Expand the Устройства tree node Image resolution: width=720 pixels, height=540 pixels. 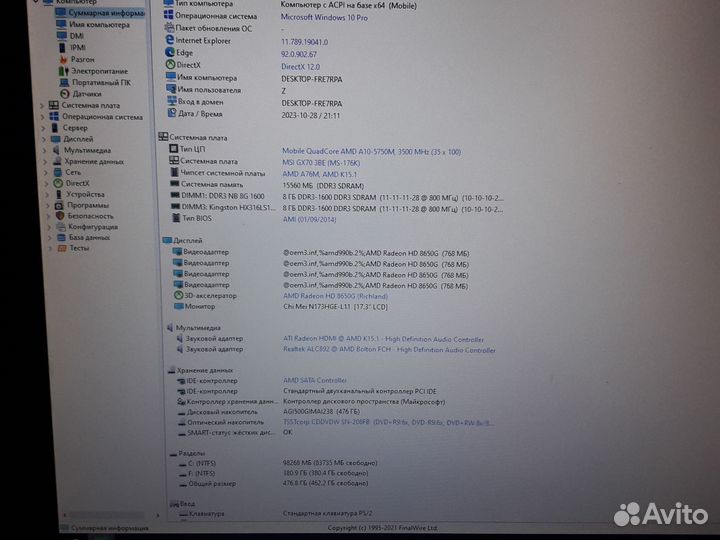pyautogui.click(x=47, y=195)
